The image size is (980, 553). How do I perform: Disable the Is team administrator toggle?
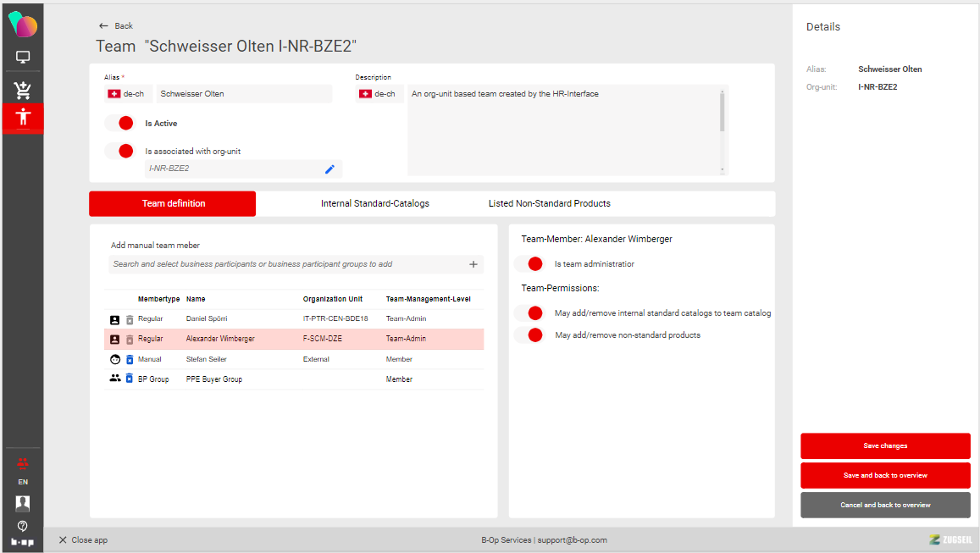click(529, 264)
